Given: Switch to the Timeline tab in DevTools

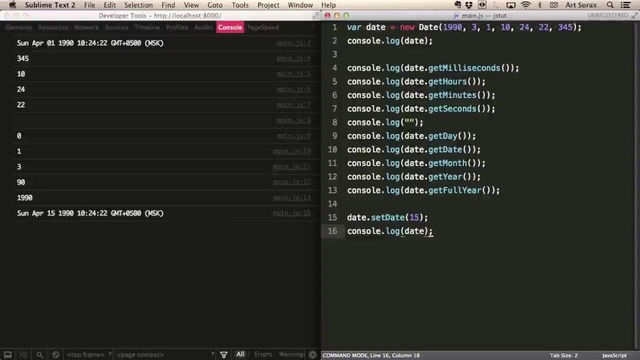Looking at the screenshot, I should (147, 27).
